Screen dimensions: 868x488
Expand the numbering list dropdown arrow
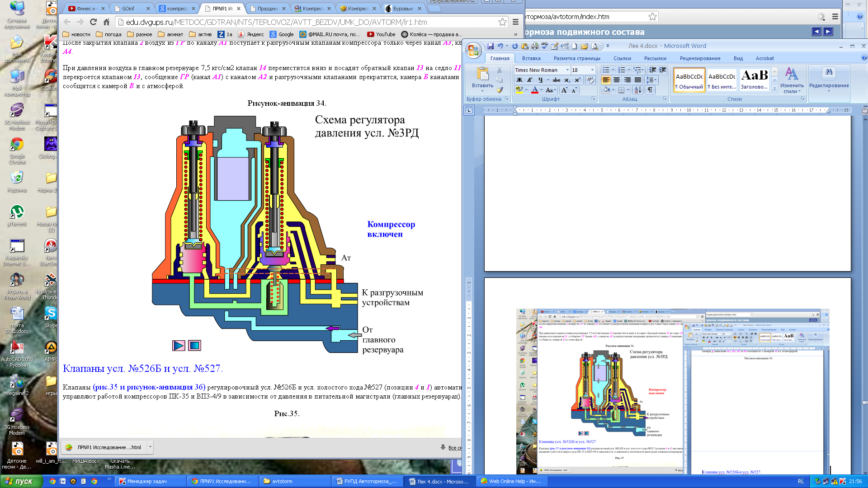coord(629,70)
